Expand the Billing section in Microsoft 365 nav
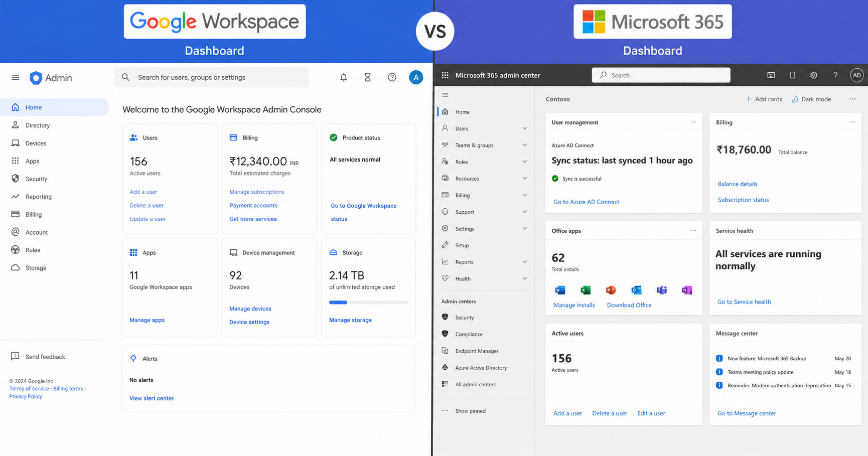 525,195
